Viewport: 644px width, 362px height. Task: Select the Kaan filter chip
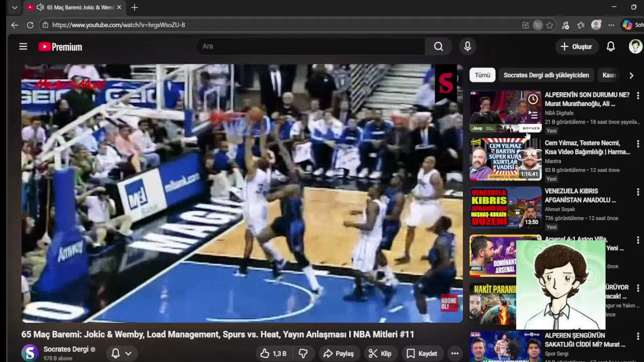pyautogui.click(x=609, y=75)
